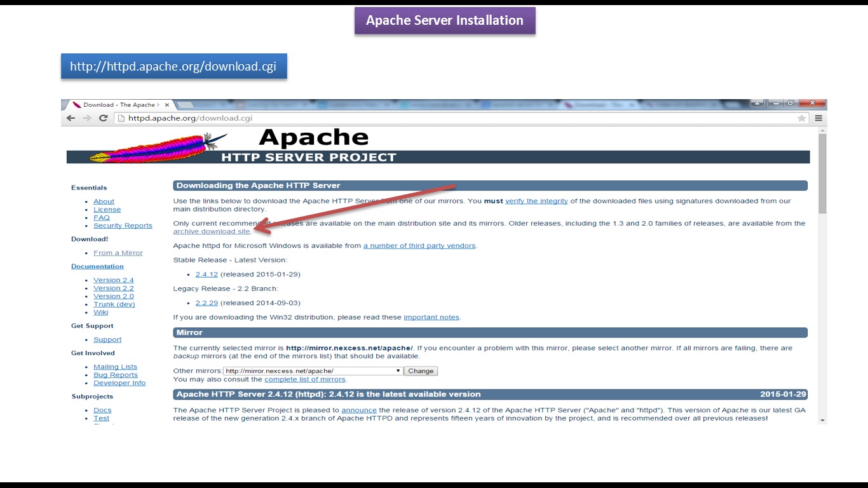Click the 2.4.12 stable release link
The height and width of the screenshot is (488, 868).
(207, 274)
